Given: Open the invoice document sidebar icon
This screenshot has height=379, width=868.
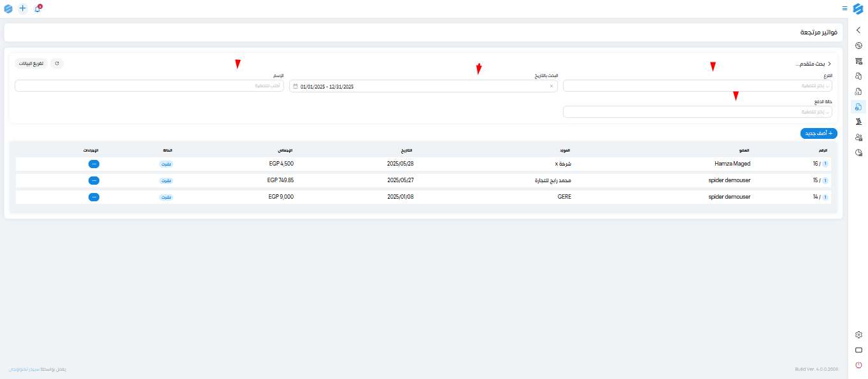Looking at the screenshot, I should click(x=858, y=92).
